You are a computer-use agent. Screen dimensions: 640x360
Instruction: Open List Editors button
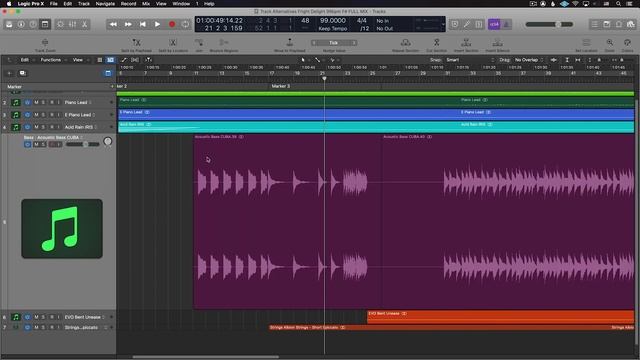pyautogui.click(x=595, y=24)
